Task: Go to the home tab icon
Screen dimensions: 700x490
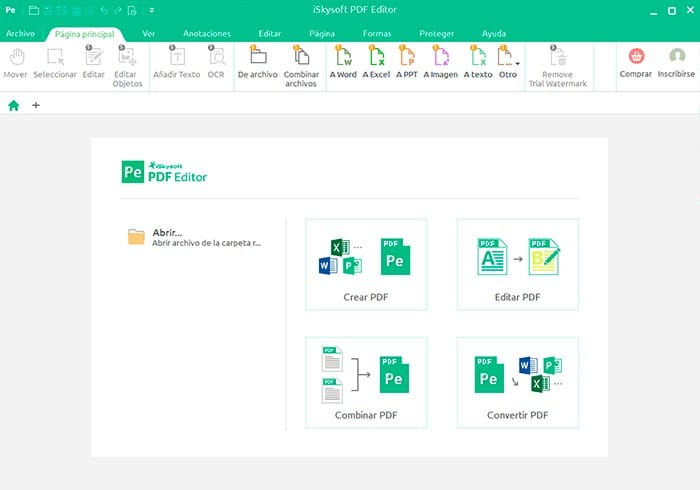Action: 14,105
